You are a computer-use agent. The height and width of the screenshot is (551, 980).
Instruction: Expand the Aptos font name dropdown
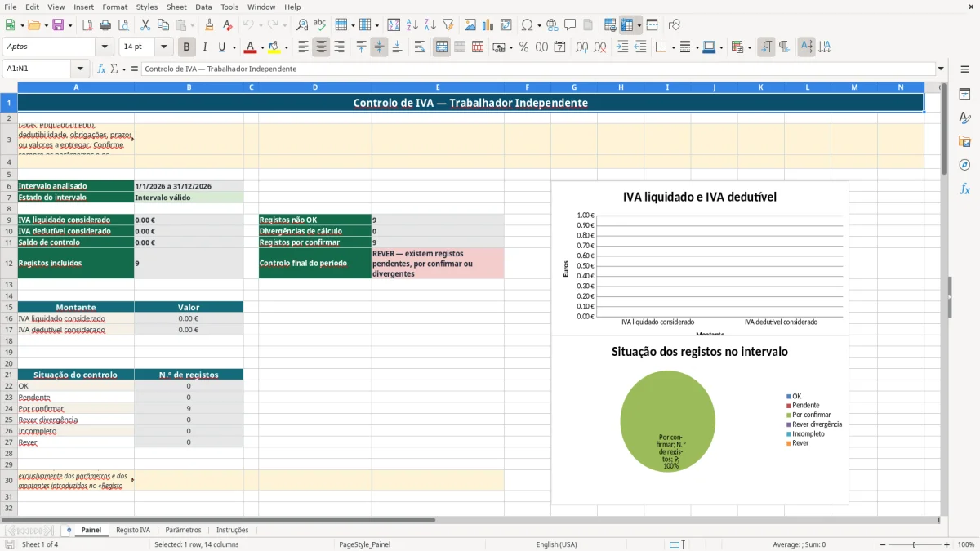[x=104, y=47]
